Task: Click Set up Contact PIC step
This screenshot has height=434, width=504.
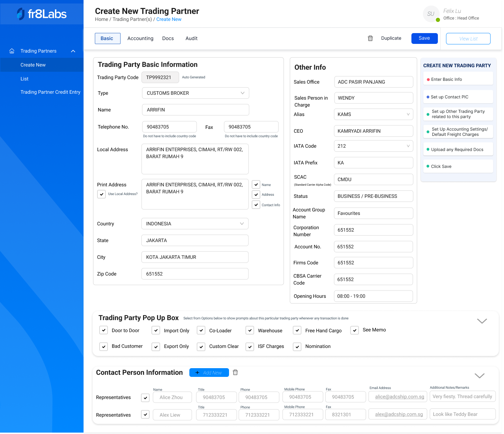Action: pyautogui.click(x=458, y=97)
